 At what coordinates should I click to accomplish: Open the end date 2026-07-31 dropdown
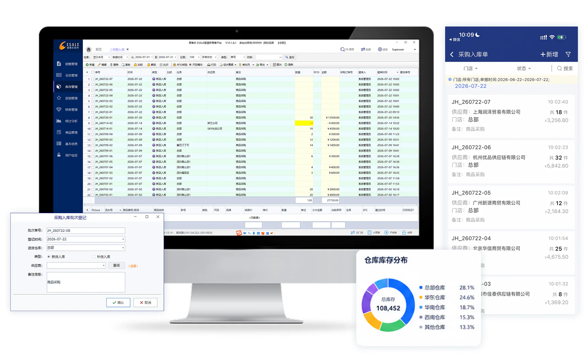pos(167,57)
